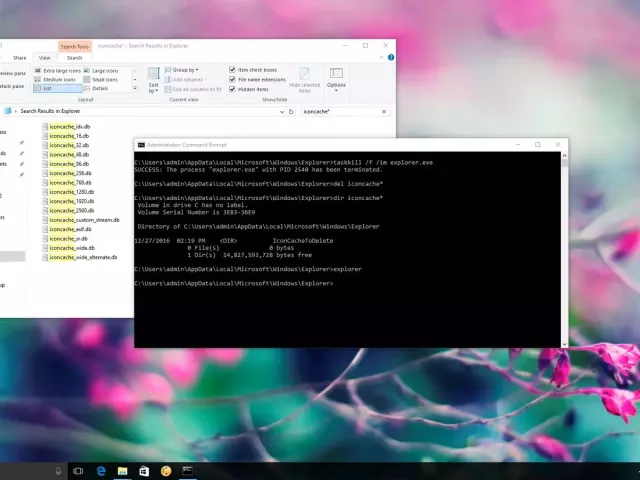640x480 pixels.
Task: Uncheck File name extensions
Action: [233, 79]
